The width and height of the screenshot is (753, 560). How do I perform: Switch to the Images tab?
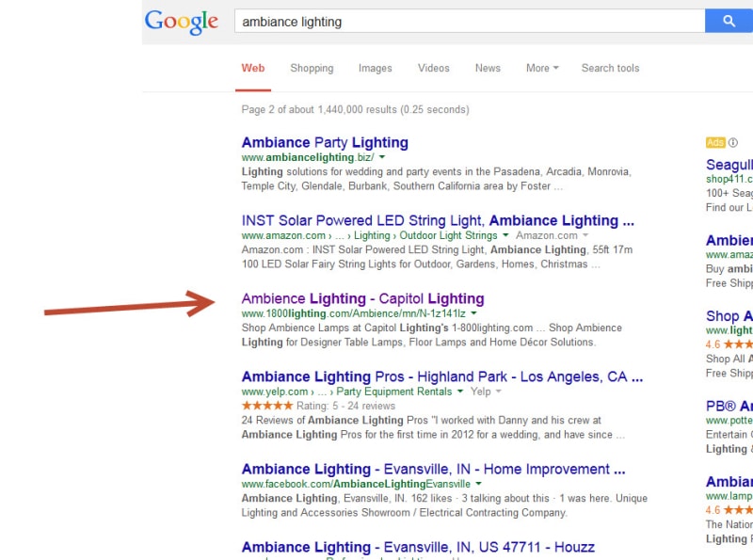375,68
